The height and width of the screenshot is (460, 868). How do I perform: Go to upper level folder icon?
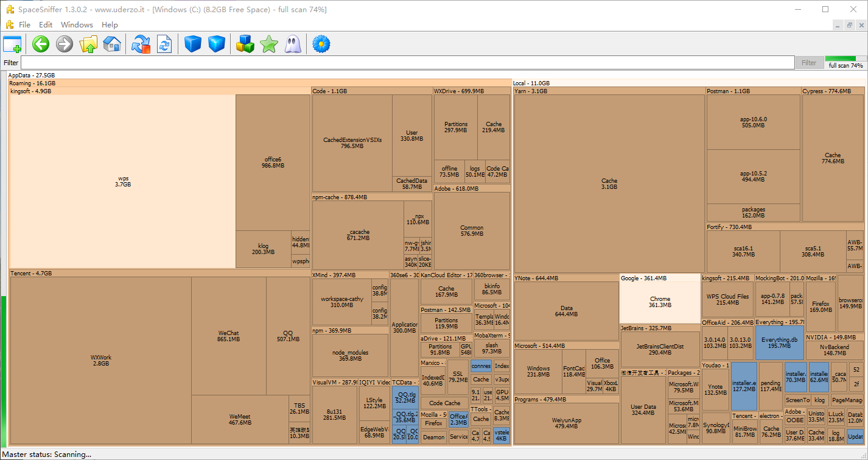pyautogui.click(x=88, y=44)
